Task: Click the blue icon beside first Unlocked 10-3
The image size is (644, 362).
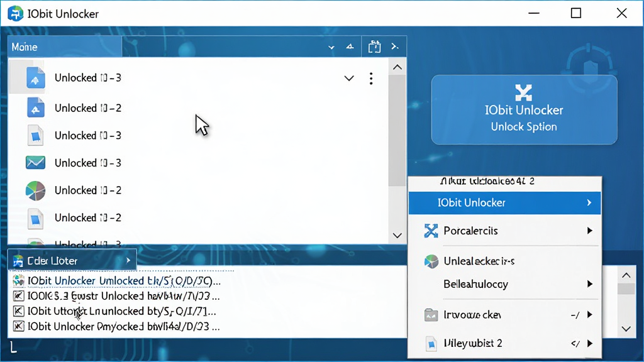Action: click(x=35, y=77)
